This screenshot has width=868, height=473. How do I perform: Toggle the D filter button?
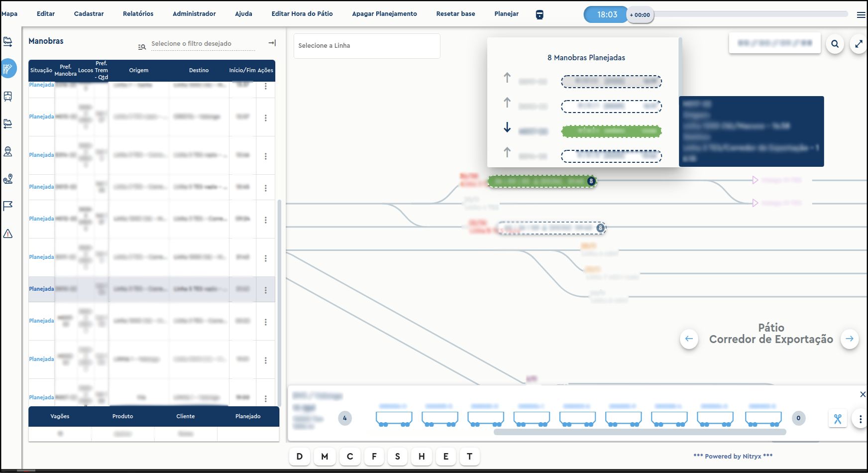coord(300,457)
